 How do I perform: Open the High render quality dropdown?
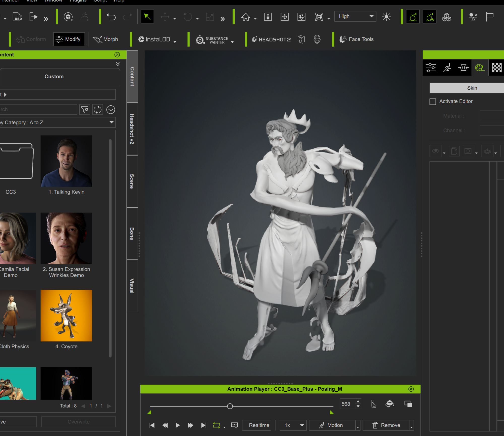click(x=355, y=16)
